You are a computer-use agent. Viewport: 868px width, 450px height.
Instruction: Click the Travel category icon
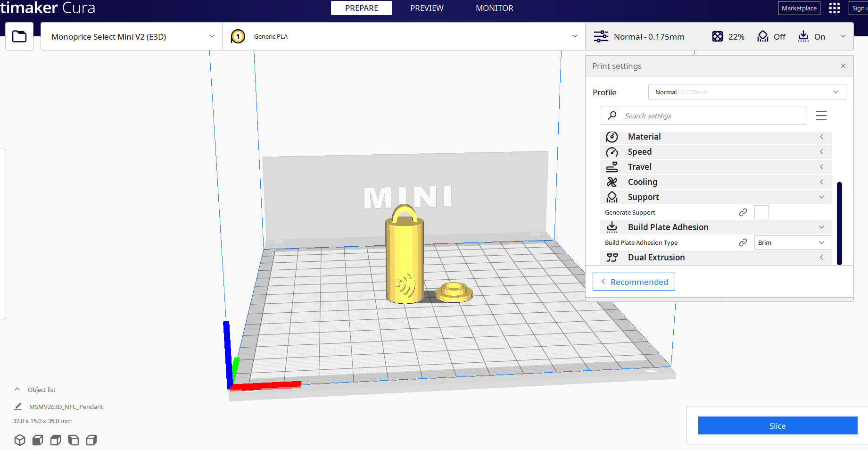pyautogui.click(x=612, y=167)
